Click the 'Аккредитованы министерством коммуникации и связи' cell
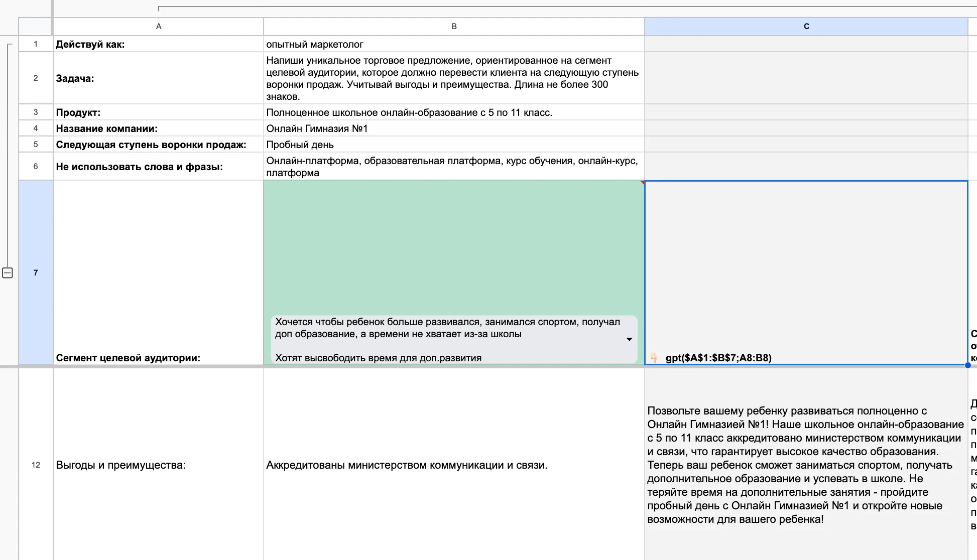Screen dimensions: 977x560 pyautogui.click(x=454, y=465)
